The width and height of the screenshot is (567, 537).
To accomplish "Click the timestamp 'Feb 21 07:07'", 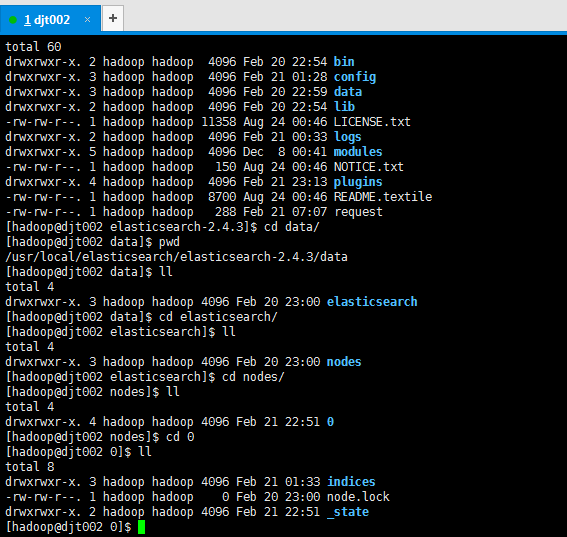I will [x=285, y=212].
